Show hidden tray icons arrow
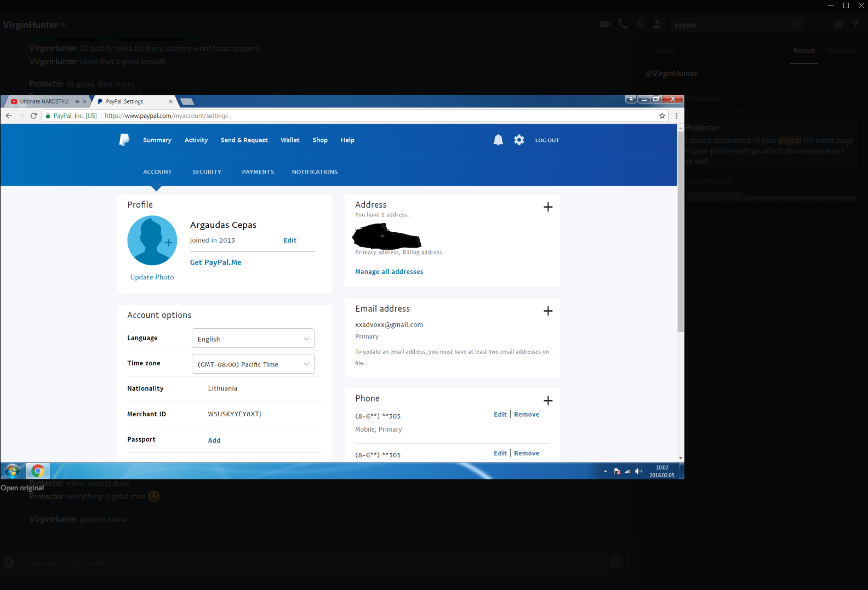Screen dimensions: 868x590 [606, 471]
